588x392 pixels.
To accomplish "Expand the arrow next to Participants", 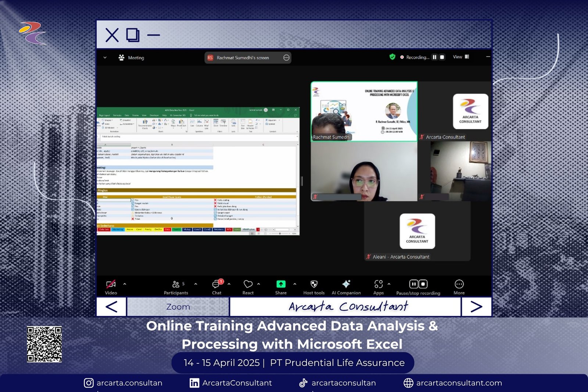I will 196,284.
